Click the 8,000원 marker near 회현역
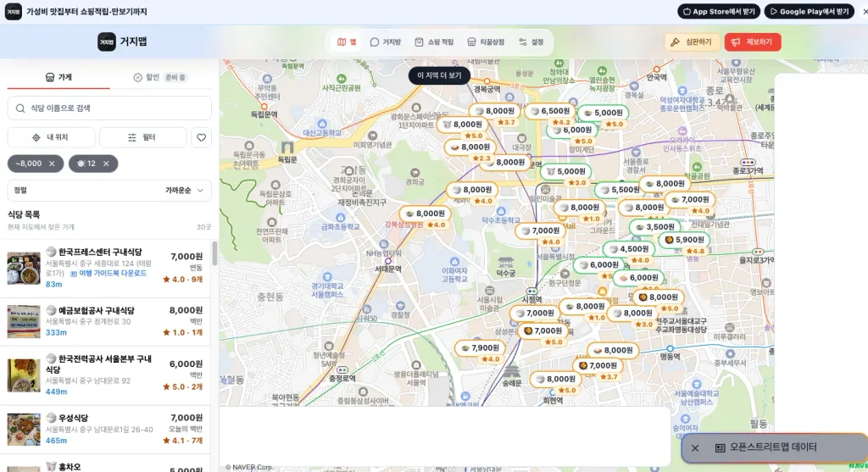This screenshot has width=868, height=472. click(556, 379)
